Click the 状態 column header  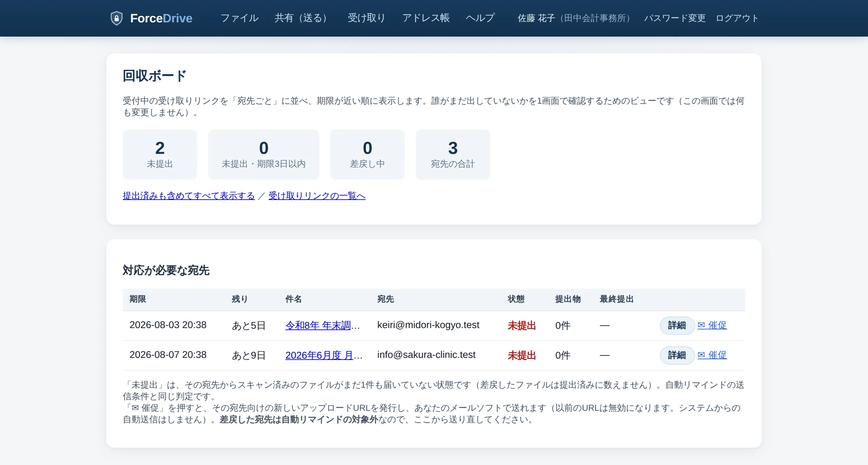[516, 299]
